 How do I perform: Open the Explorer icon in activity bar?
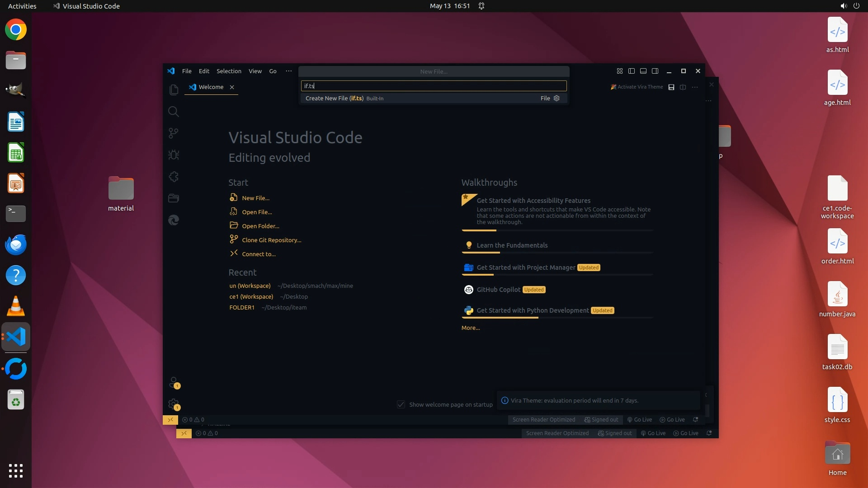click(174, 90)
